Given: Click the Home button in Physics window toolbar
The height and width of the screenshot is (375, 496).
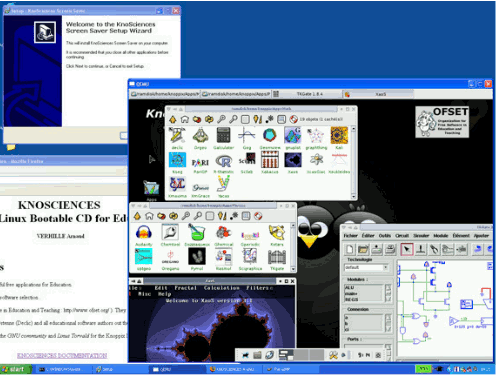Looking at the screenshot, I should [149, 216].
